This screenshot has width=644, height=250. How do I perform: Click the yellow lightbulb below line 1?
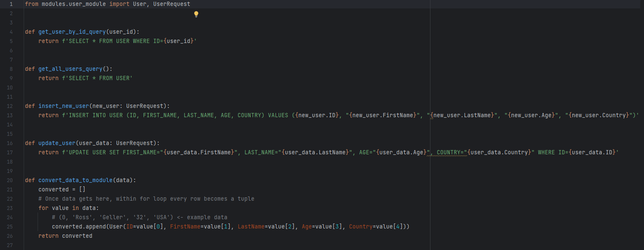196,13
